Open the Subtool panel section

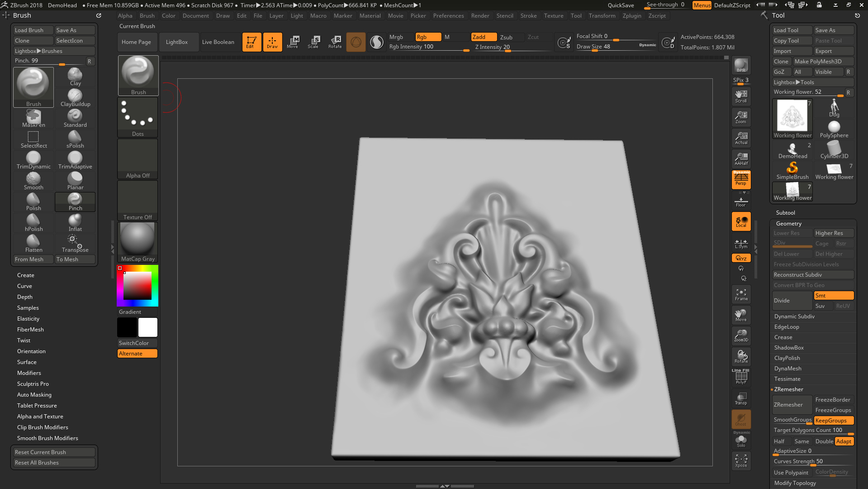(x=785, y=213)
